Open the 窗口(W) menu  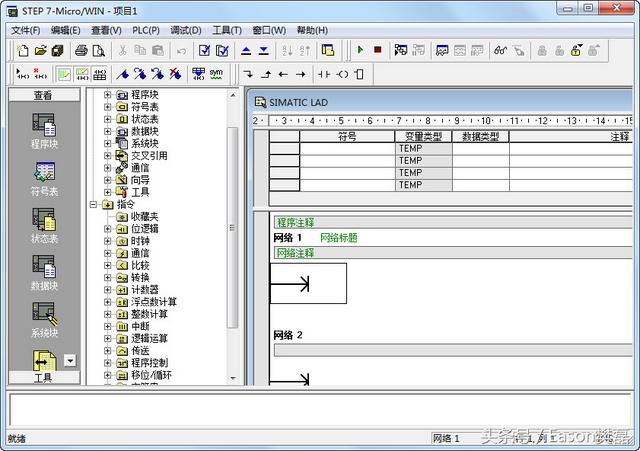269,30
